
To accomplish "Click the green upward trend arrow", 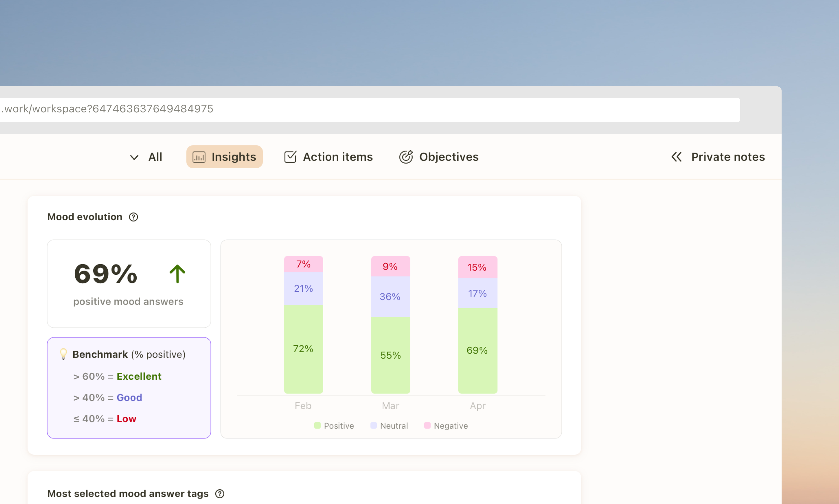I will (x=177, y=274).
